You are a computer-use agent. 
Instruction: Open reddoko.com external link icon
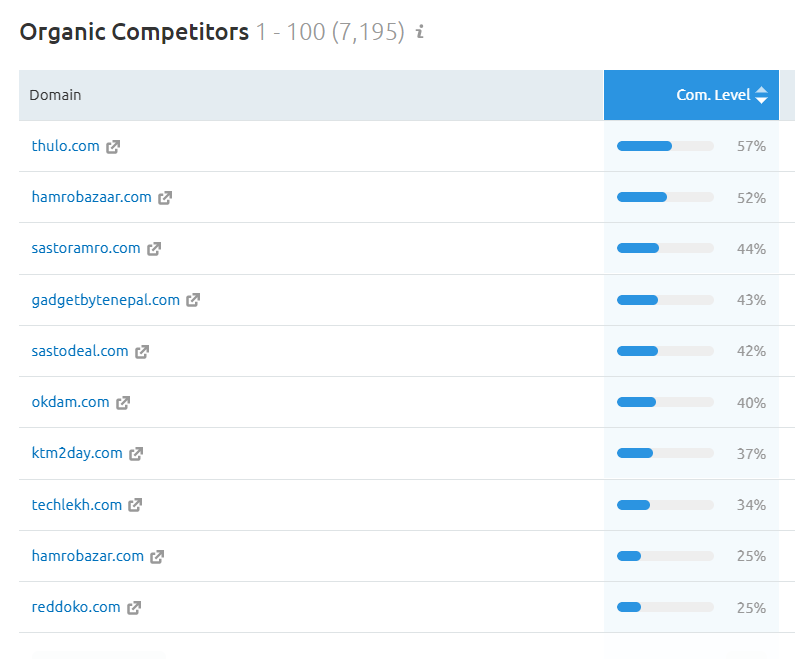coord(134,608)
